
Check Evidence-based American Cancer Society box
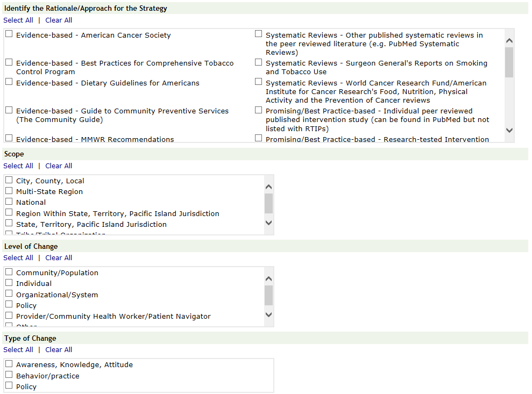[9, 34]
